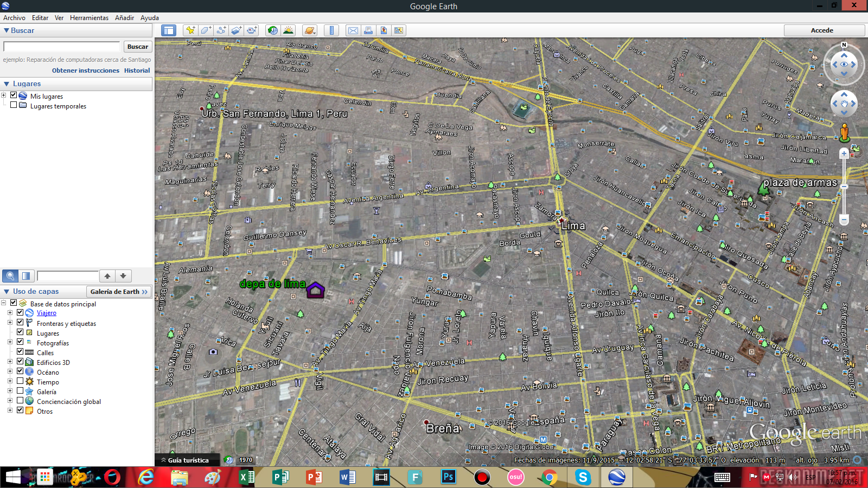
Task: Open Street View pegman on map
Action: tap(844, 132)
